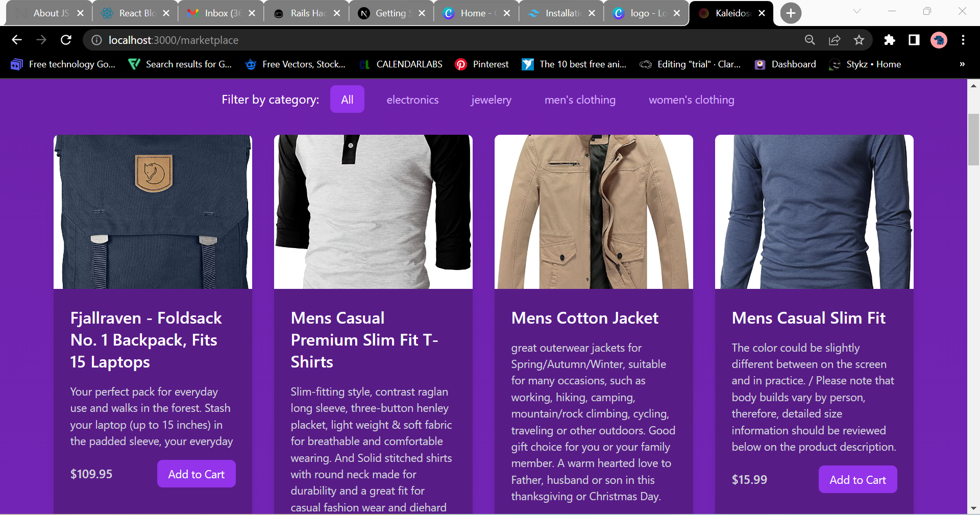Viewport: 980px width, 515px height.
Task: Click the Mens Cotton Jacket image
Action: tap(594, 212)
